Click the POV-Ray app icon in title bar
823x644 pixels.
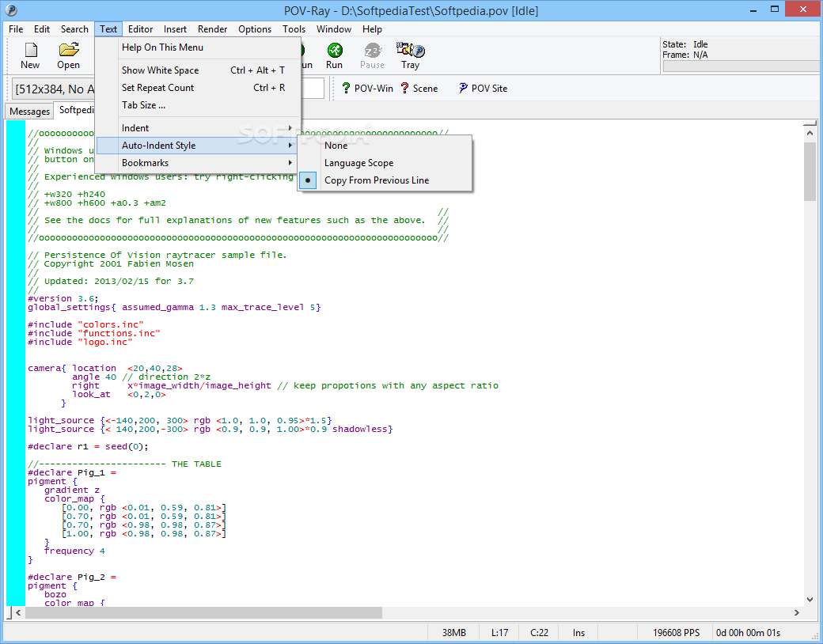coord(11,10)
